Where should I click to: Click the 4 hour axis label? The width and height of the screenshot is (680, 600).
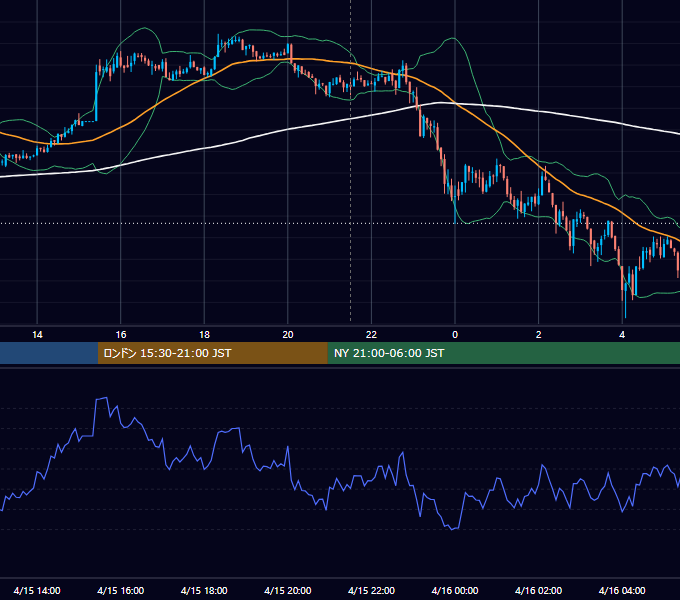622,335
